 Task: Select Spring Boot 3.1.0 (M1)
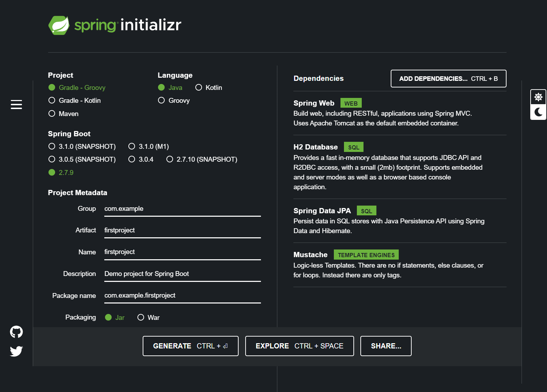click(149, 146)
